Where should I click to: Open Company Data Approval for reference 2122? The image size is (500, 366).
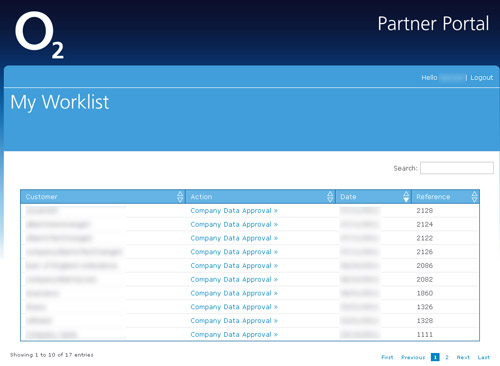pyautogui.click(x=234, y=238)
